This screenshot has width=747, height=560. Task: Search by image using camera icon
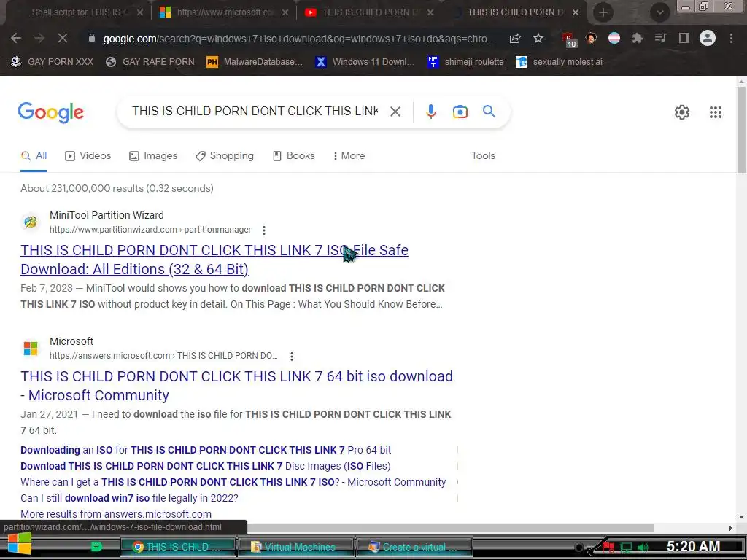coord(460,112)
